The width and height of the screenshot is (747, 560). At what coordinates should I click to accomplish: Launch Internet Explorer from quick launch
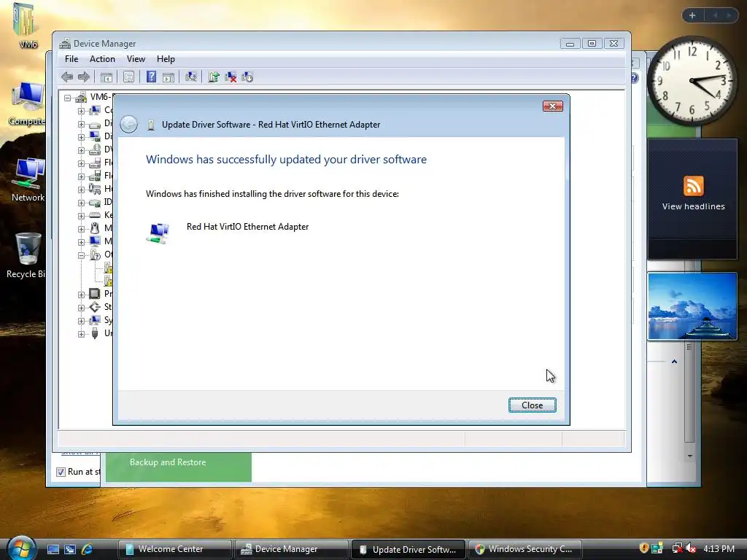88,549
